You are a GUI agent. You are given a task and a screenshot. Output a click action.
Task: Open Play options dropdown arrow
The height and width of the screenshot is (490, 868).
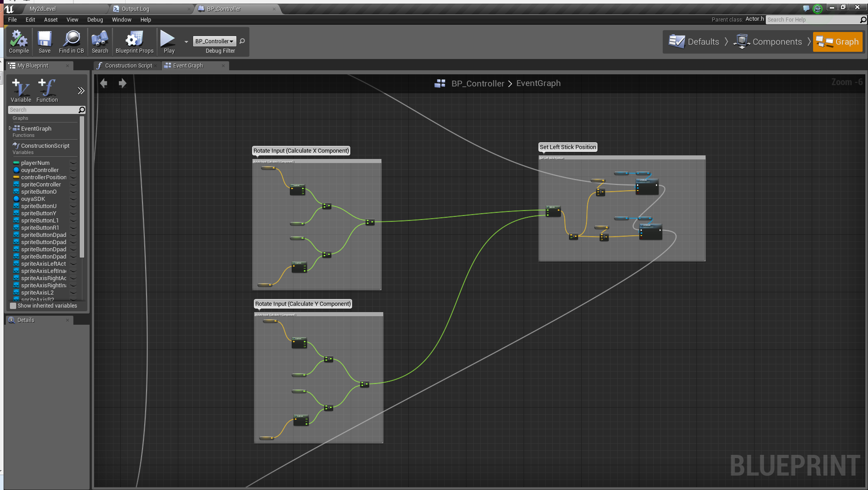pos(186,42)
